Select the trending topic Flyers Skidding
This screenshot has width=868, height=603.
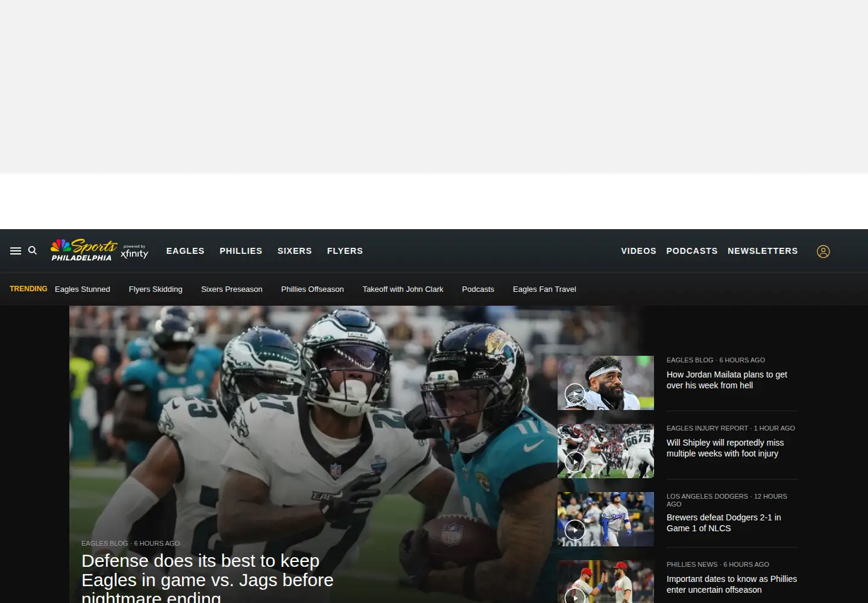tap(156, 289)
